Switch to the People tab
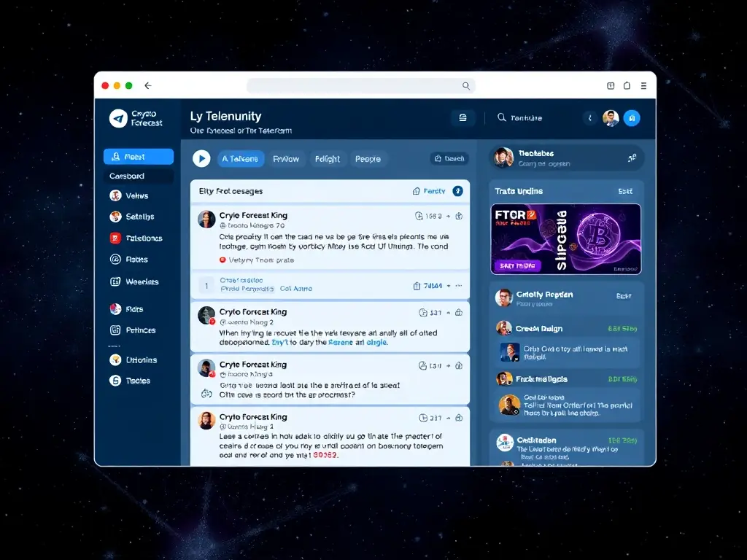 [368, 159]
